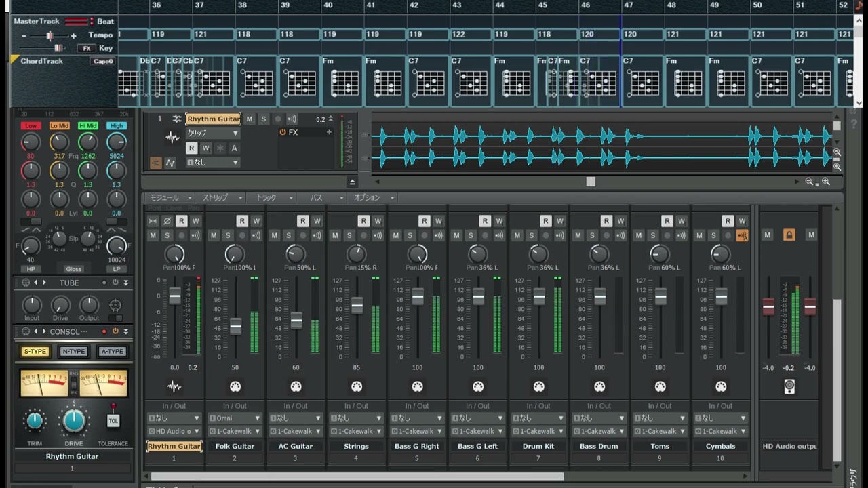Open the バス menu

coord(321,198)
